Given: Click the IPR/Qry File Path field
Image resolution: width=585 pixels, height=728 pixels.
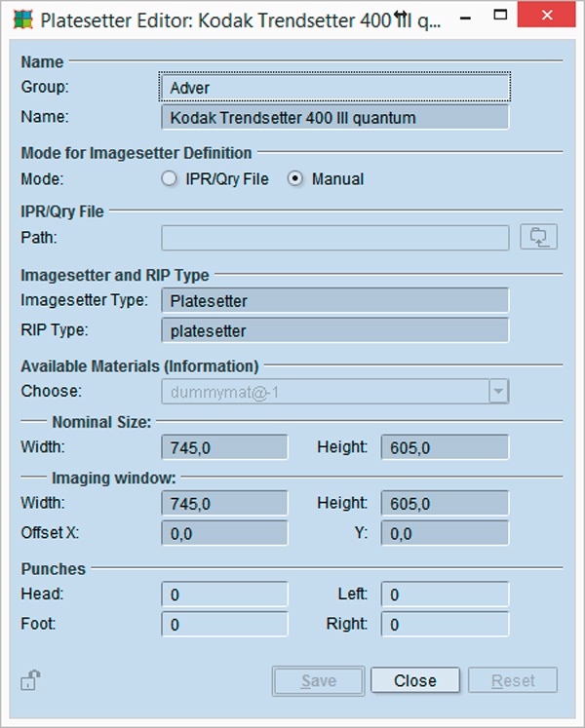Looking at the screenshot, I should point(334,238).
